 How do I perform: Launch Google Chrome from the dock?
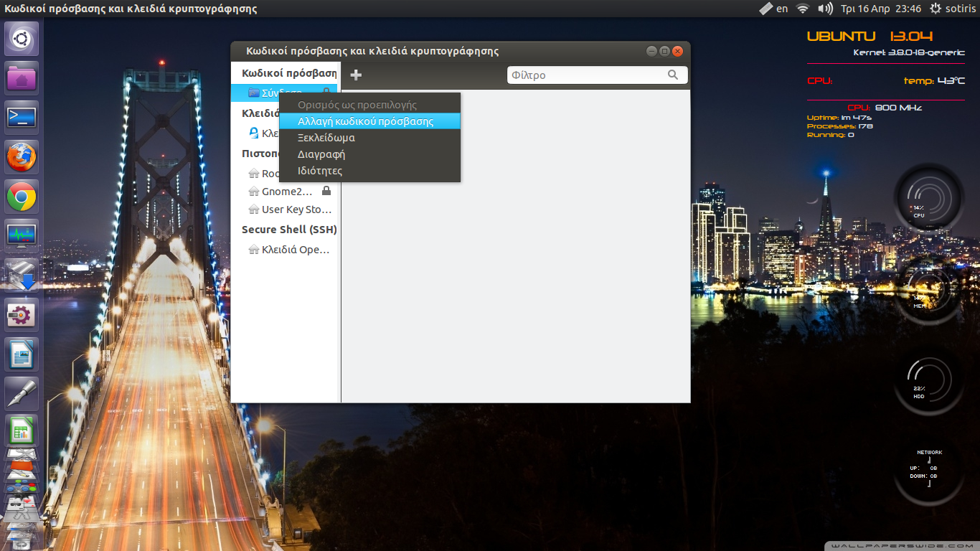click(x=22, y=197)
